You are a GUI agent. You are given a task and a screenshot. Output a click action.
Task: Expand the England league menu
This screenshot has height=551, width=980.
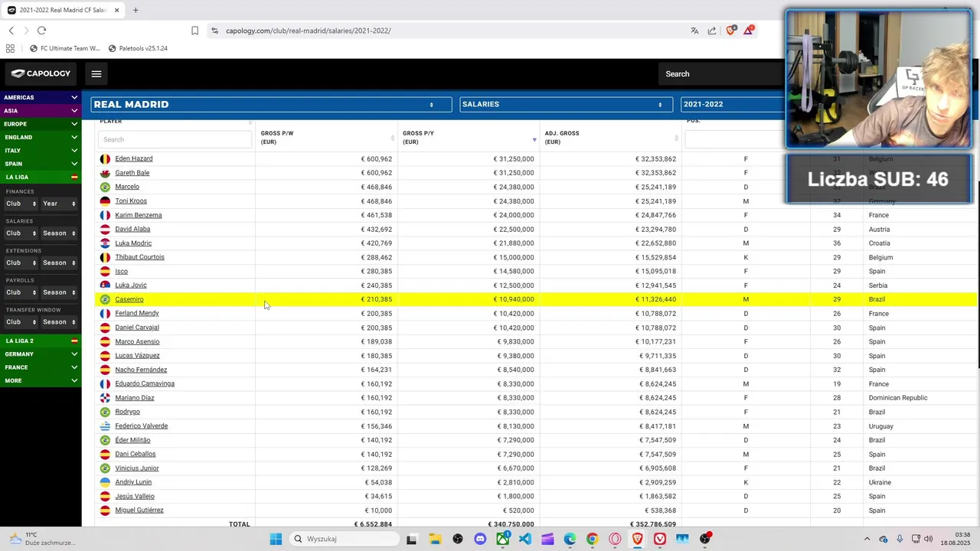41,137
